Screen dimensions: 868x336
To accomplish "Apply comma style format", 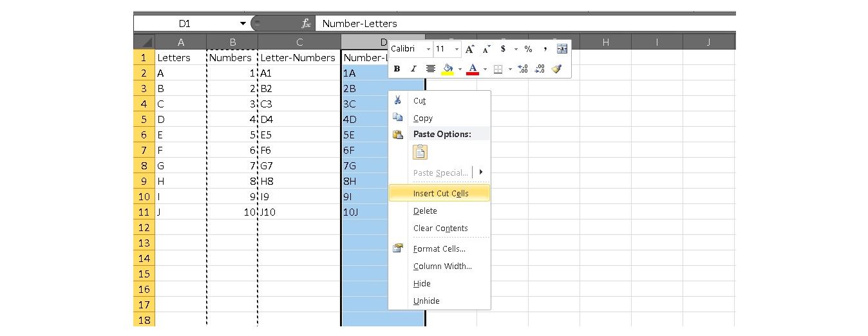I will [x=545, y=49].
